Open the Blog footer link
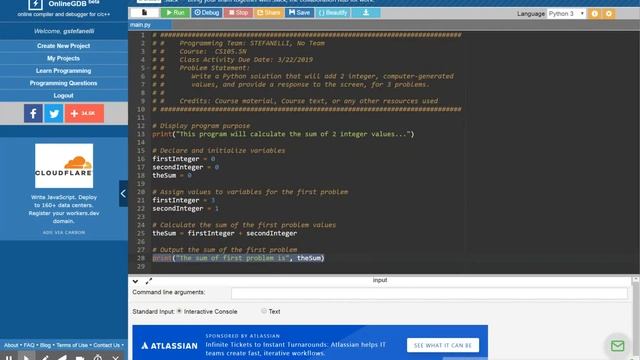 click(x=45, y=345)
